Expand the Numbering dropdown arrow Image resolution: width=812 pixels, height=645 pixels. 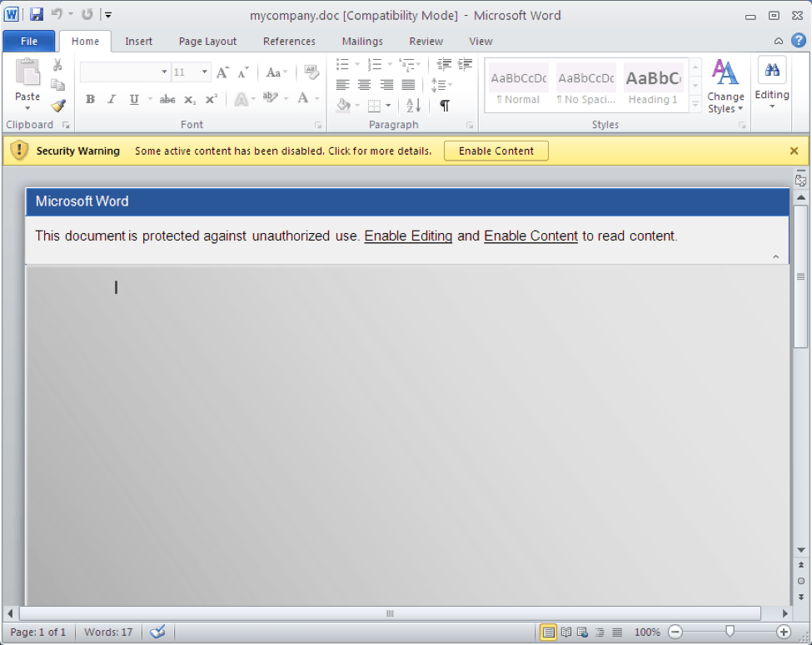[x=390, y=64]
